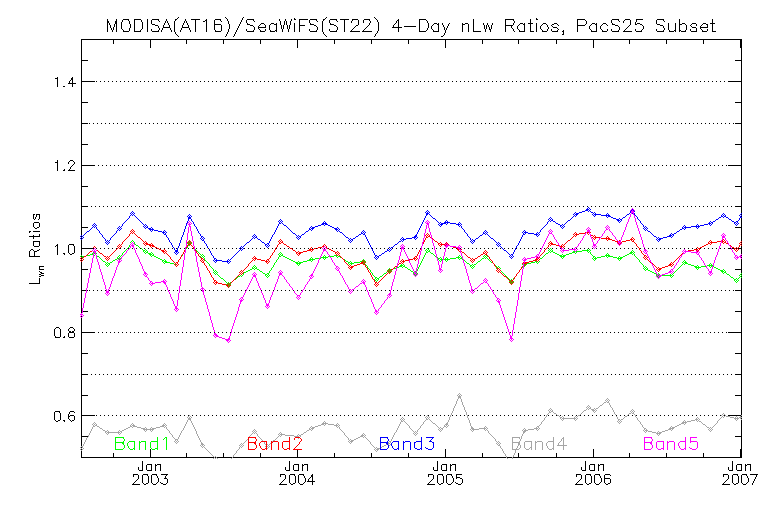Click the Jan 2006 x-axis label

click(593, 473)
